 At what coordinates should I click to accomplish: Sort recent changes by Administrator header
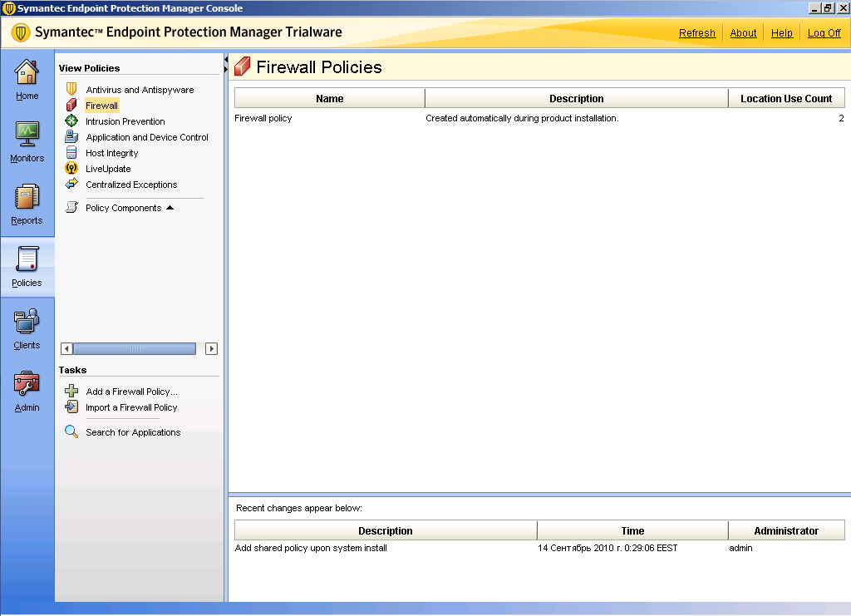coord(786,530)
